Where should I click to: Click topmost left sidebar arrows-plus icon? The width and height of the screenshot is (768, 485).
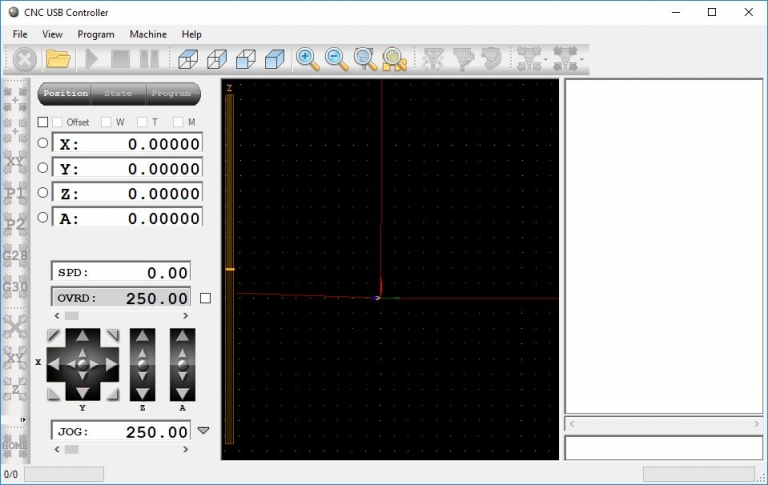(x=16, y=98)
